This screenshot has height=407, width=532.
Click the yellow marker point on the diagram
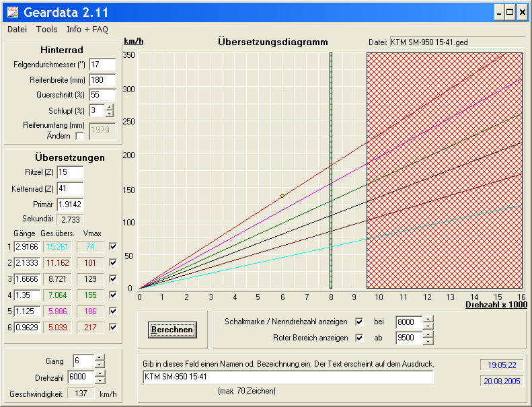(282, 196)
